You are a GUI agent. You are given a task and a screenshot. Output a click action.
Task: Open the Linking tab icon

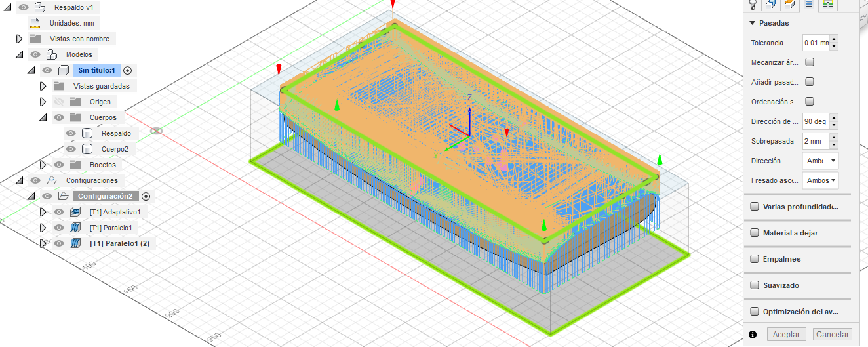click(x=827, y=5)
